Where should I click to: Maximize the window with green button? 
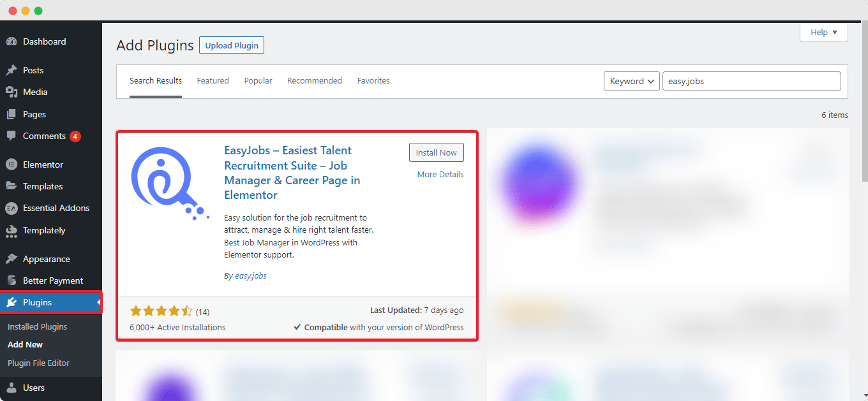tap(38, 11)
